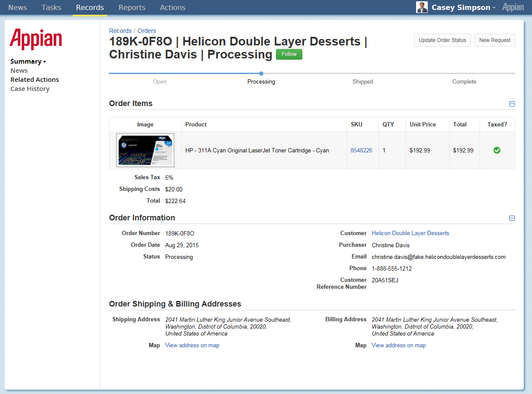The image size is (532, 394).
Task: Click the Processing milestone marker on progress bar
Action: point(261,74)
